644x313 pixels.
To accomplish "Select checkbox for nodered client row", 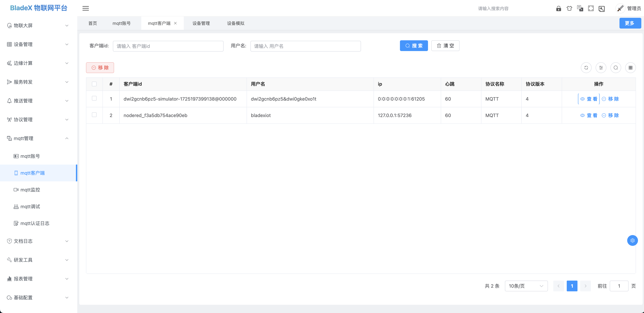I will (x=94, y=115).
